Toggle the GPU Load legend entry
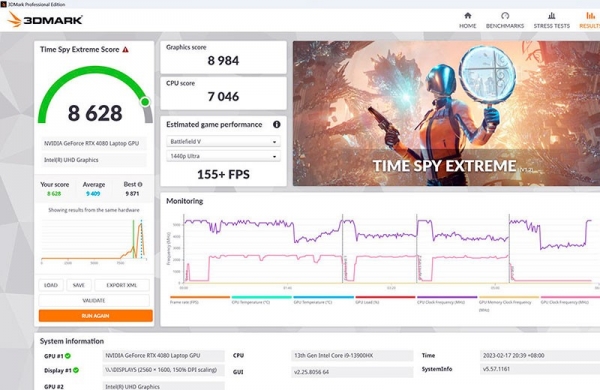Screen dimensions: 600x390 click(385, 300)
